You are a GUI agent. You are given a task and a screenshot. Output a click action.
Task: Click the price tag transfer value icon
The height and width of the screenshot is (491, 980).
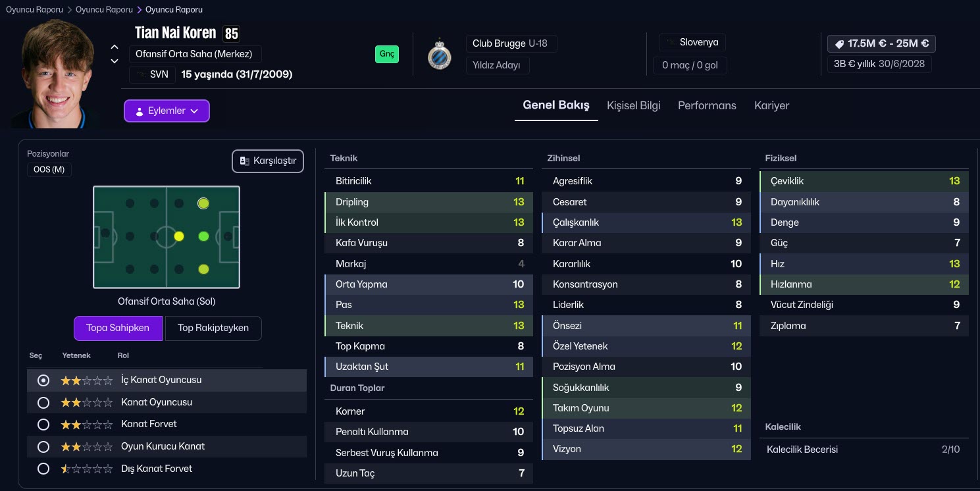[x=839, y=44]
